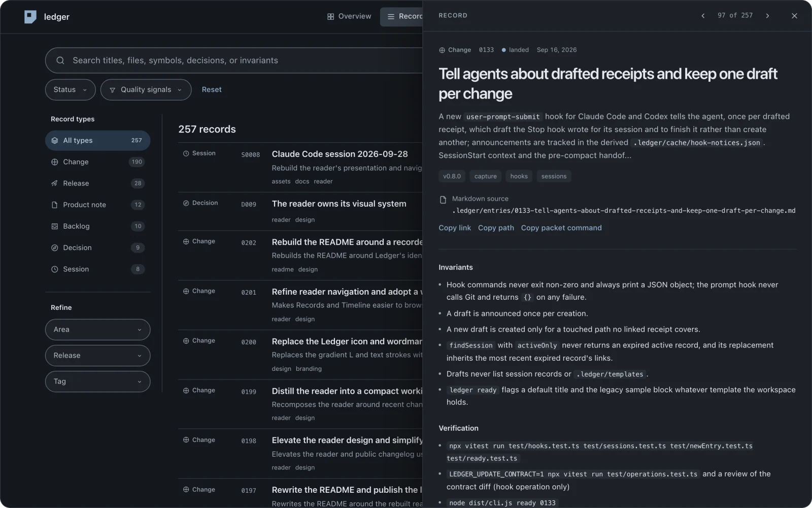Filter by Change record type

[x=97, y=162]
